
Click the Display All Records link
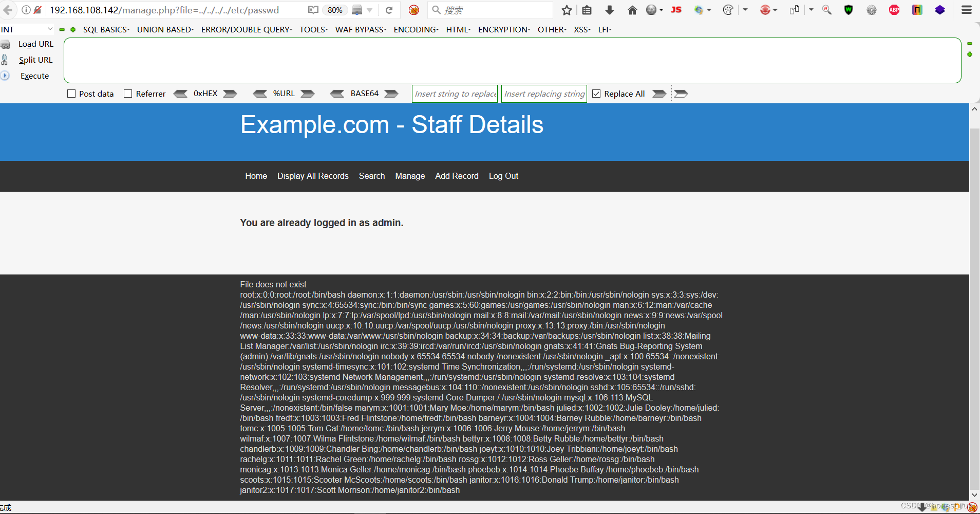[313, 176]
